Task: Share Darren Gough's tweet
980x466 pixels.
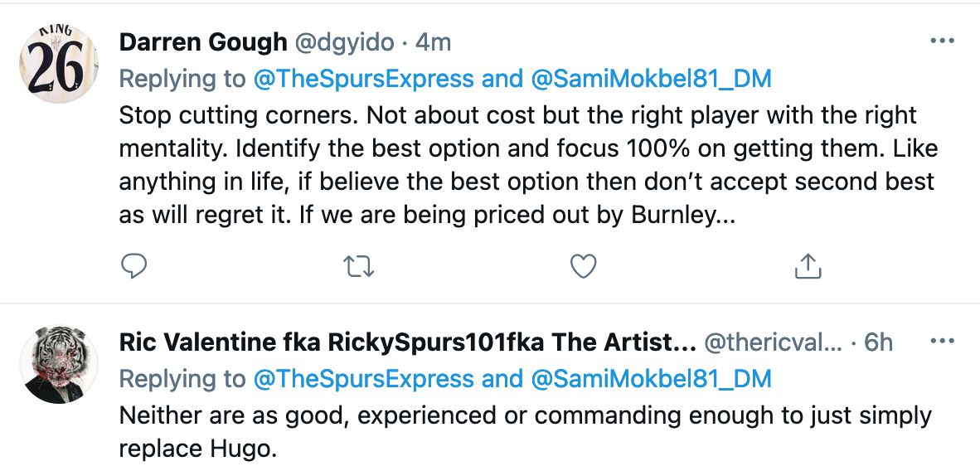Action: [808, 265]
